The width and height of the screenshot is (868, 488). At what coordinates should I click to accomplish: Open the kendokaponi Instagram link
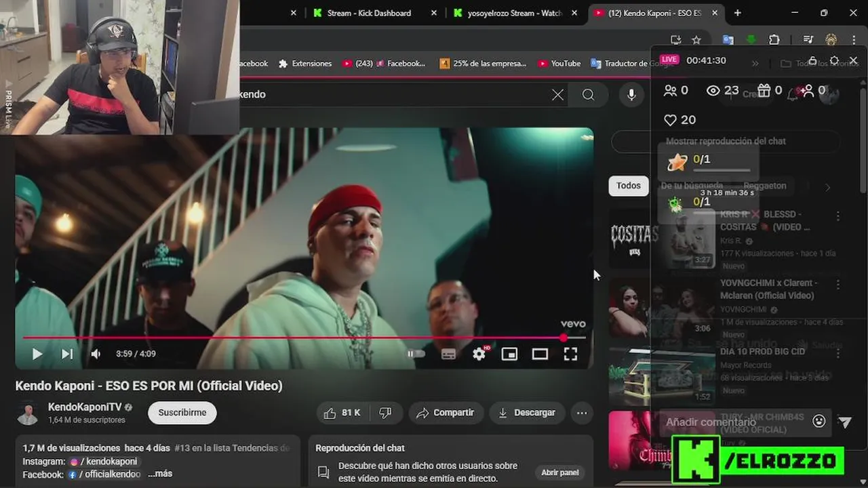coord(104,462)
